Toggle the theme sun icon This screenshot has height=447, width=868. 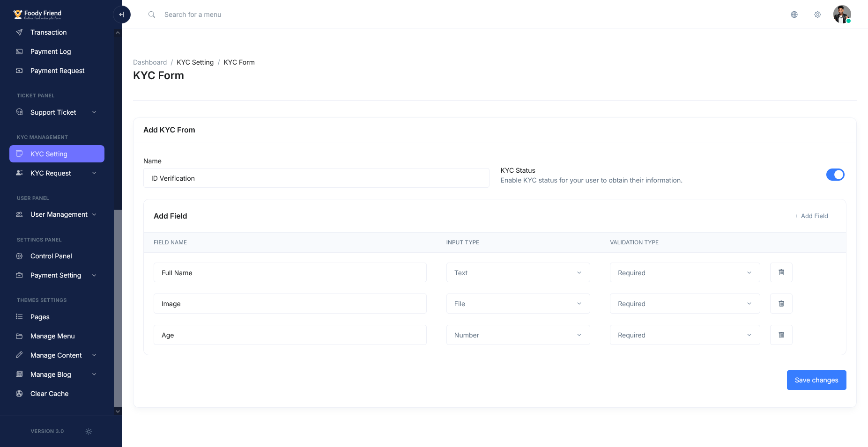point(89,432)
